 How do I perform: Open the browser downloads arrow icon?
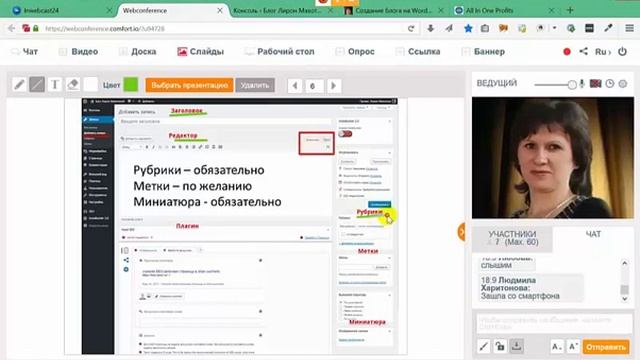click(431, 28)
